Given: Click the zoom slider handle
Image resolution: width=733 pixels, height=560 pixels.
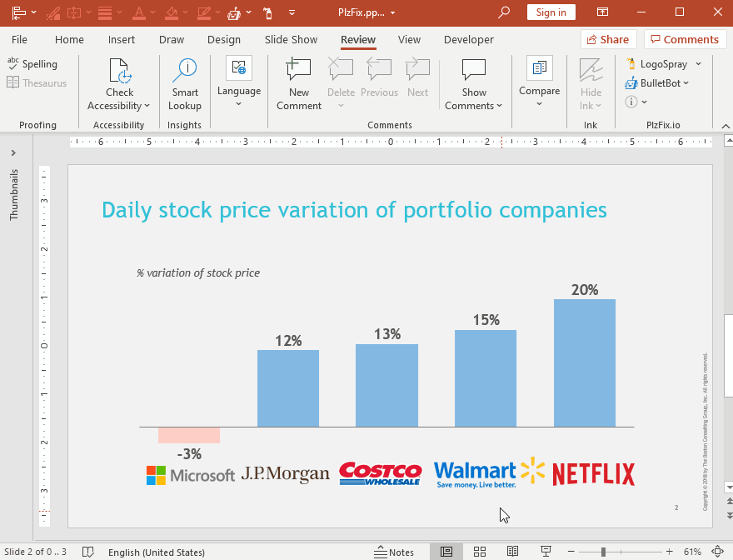Looking at the screenshot, I should (603, 552).
